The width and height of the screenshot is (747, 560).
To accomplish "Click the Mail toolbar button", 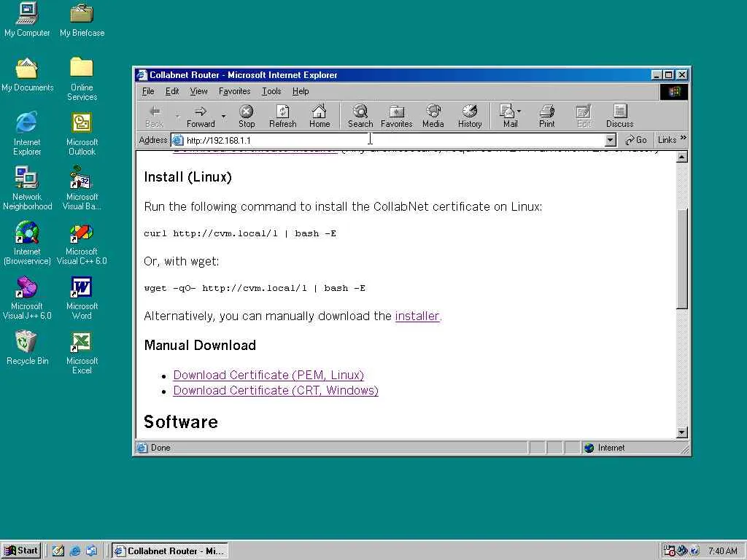I will pos(508,117).
